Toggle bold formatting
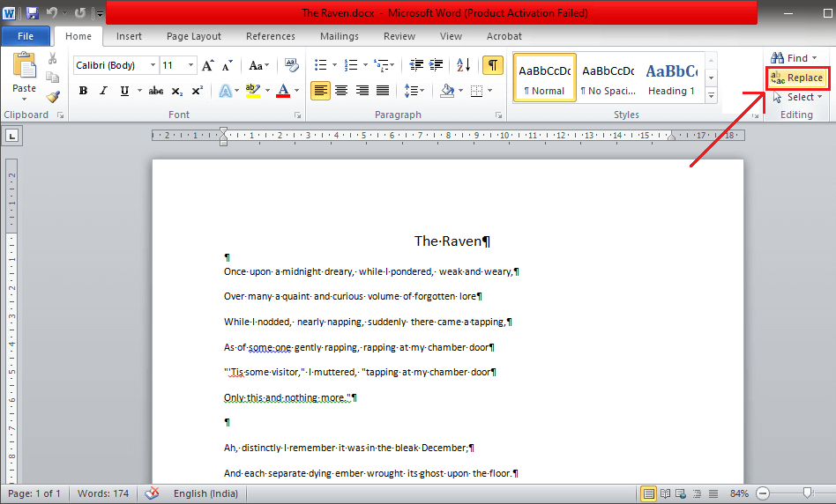Viewport: 836px width, 504px height. 83,91
